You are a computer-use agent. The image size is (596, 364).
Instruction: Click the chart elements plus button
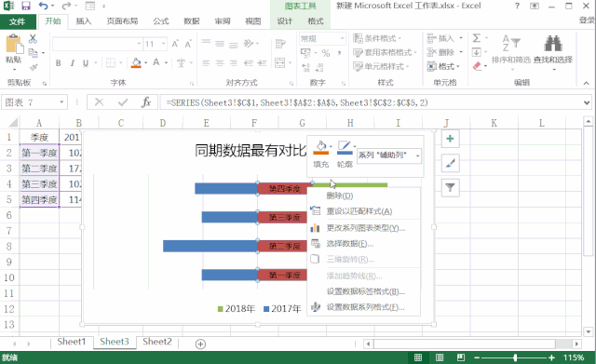point(450,139)
